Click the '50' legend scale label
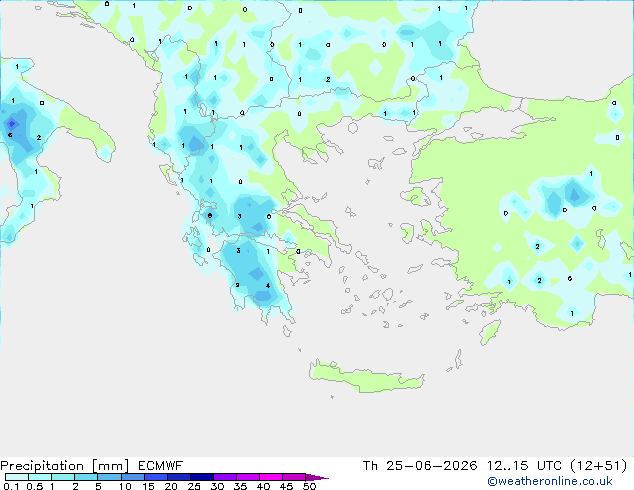This screenshot has height=490, width=634. point(309,486)
